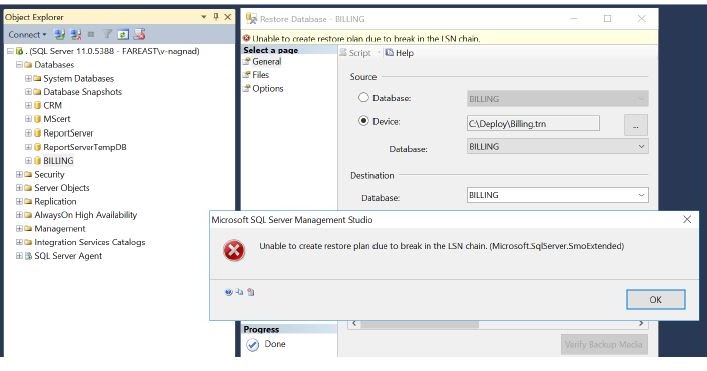Click the Refresh icon in Object Explorer
The image size is (707, 371).
tap(123, 34)
